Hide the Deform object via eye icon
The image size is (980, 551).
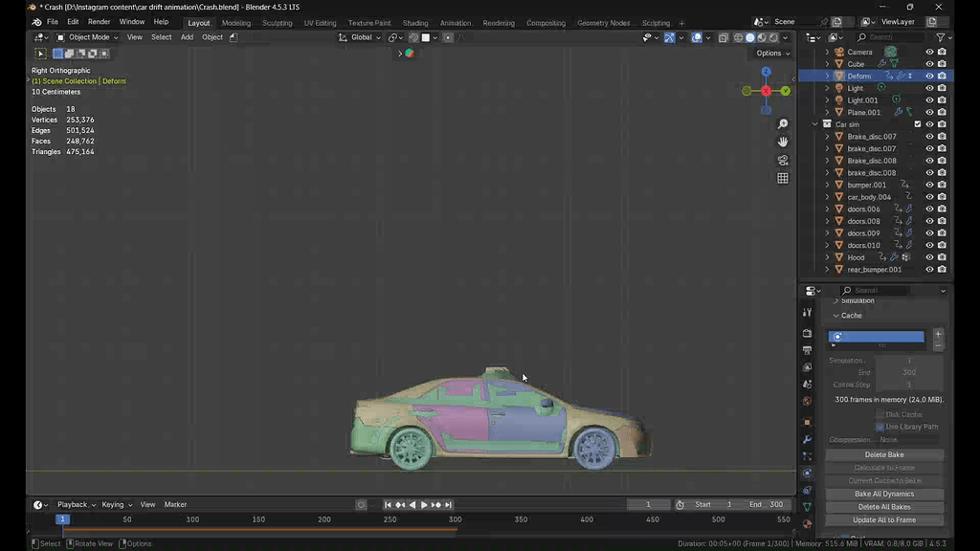929,77
